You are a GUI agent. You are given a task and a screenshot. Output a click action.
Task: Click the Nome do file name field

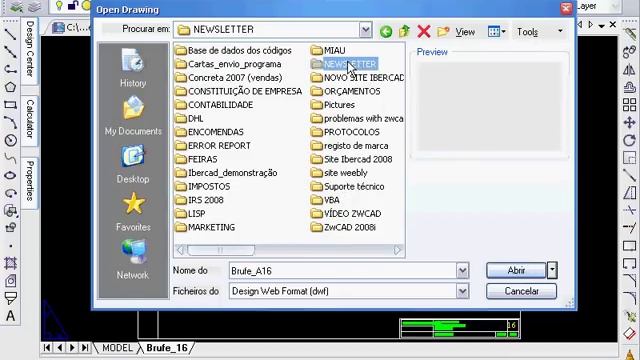[342, 271]
